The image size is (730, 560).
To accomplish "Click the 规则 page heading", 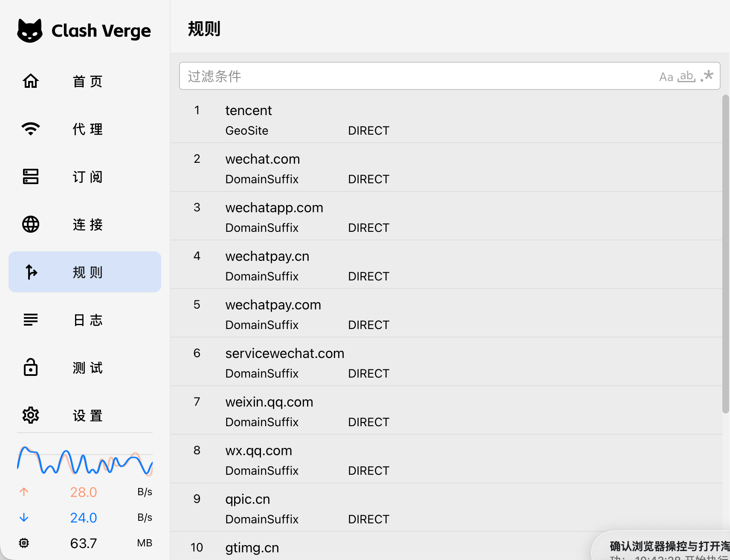I will pos(204,29).
